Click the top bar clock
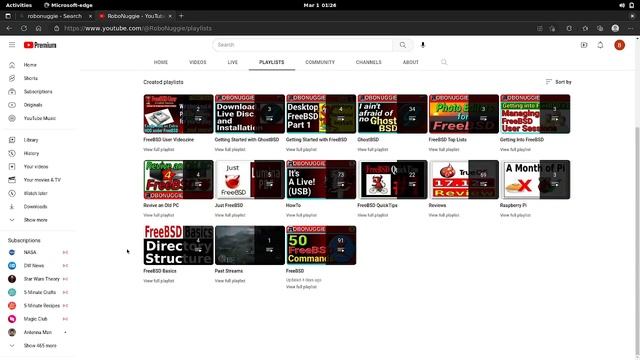Image resolution: width=640 pixels, height=360 pixels. coord(320,5)
